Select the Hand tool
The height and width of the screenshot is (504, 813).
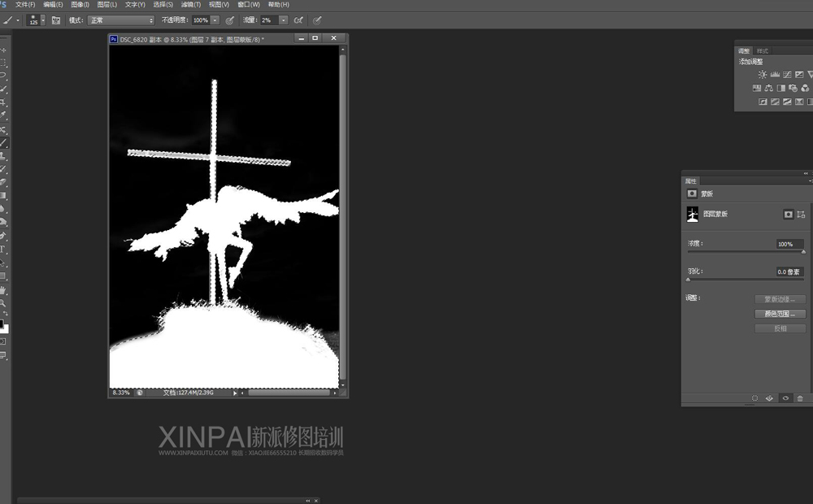point(3,290)
